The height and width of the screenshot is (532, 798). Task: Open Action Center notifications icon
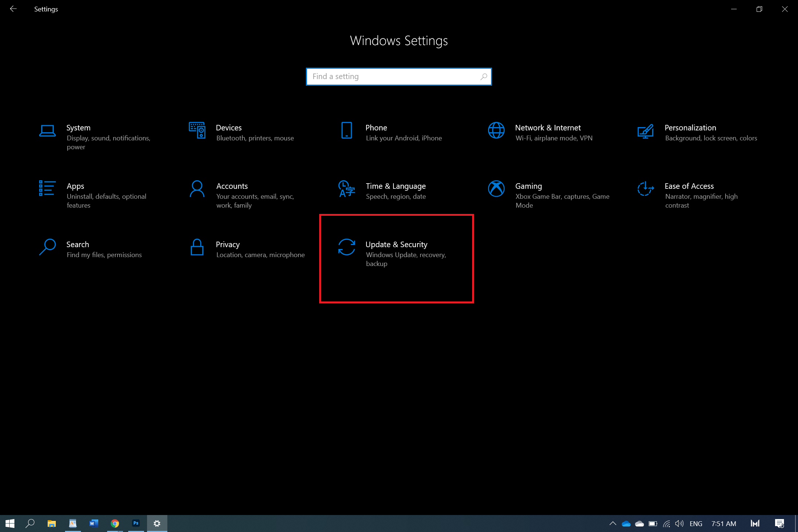780,524
